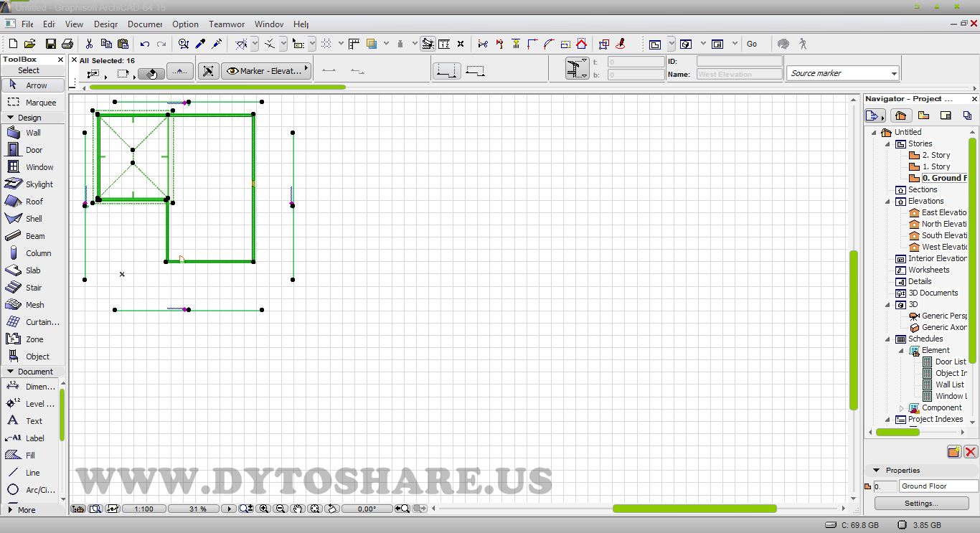Select the Door tool
Image resolution: width=980 pixels, height=533 pixels.
click(33, 150)
